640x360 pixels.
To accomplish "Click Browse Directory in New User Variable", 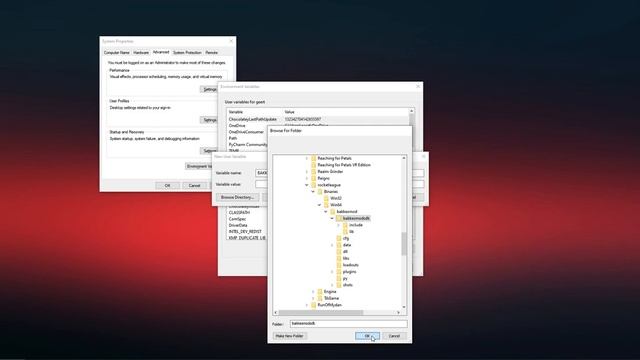I will coord(237,197).
